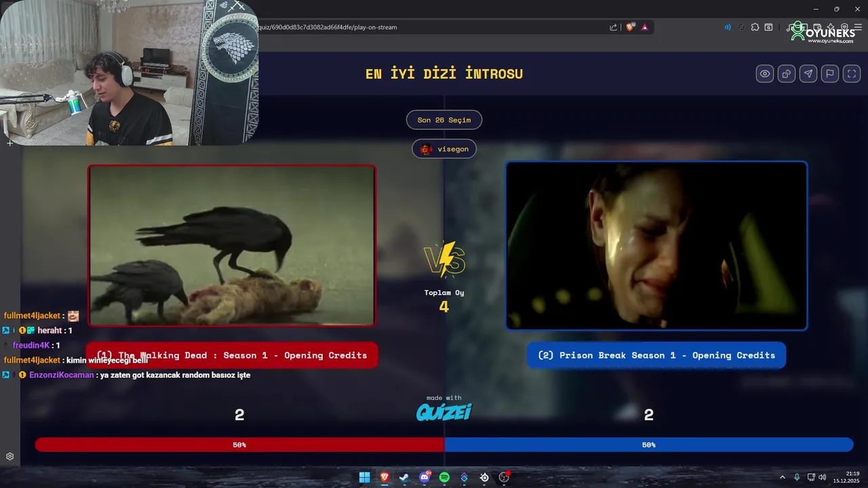Viewport: 868px width, 488px height.
Task: Open the Brave Rewards triangle icon
Action: point(645,27)
